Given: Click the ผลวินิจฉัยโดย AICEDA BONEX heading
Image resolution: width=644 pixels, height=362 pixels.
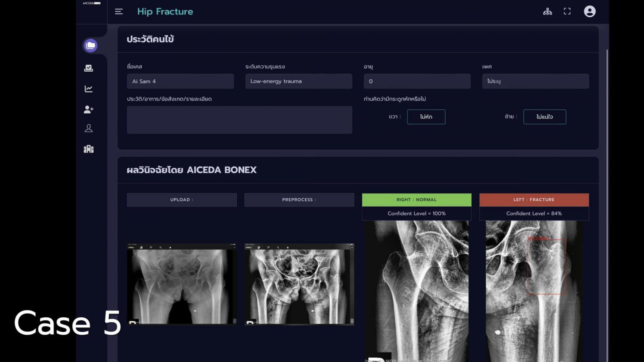Looking at the screenshot, I should point(192,170).
